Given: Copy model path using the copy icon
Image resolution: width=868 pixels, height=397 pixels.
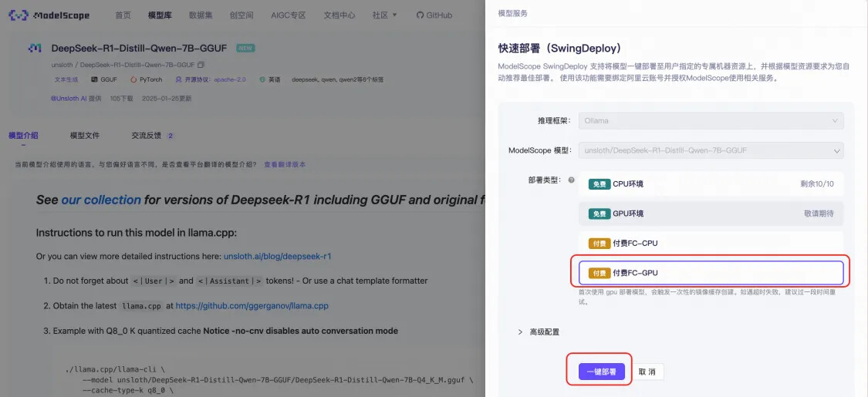Looking at the screenshot, I should click(x=201, y=65).
